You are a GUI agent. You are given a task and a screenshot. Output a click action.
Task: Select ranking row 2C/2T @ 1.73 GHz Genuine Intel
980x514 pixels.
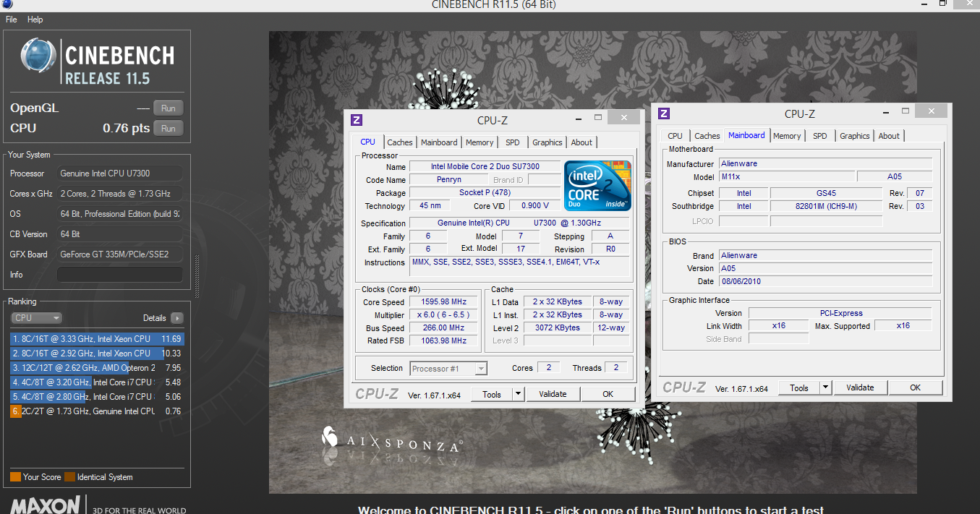97,411
